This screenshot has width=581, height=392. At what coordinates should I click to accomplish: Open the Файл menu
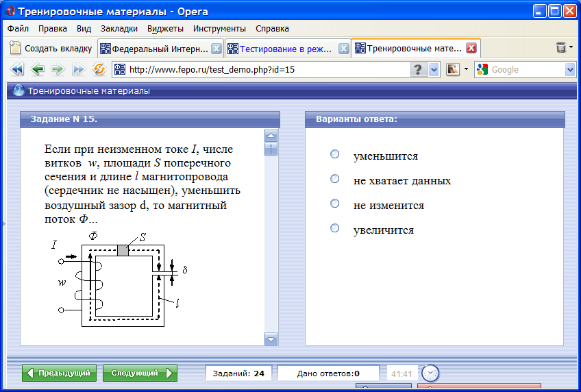[18, 29]
